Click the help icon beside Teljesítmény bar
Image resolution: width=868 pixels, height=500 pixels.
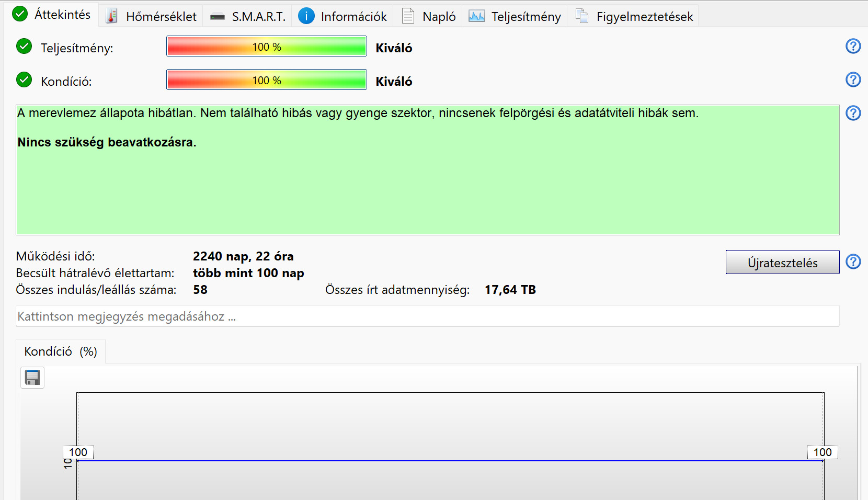(853, 46)
